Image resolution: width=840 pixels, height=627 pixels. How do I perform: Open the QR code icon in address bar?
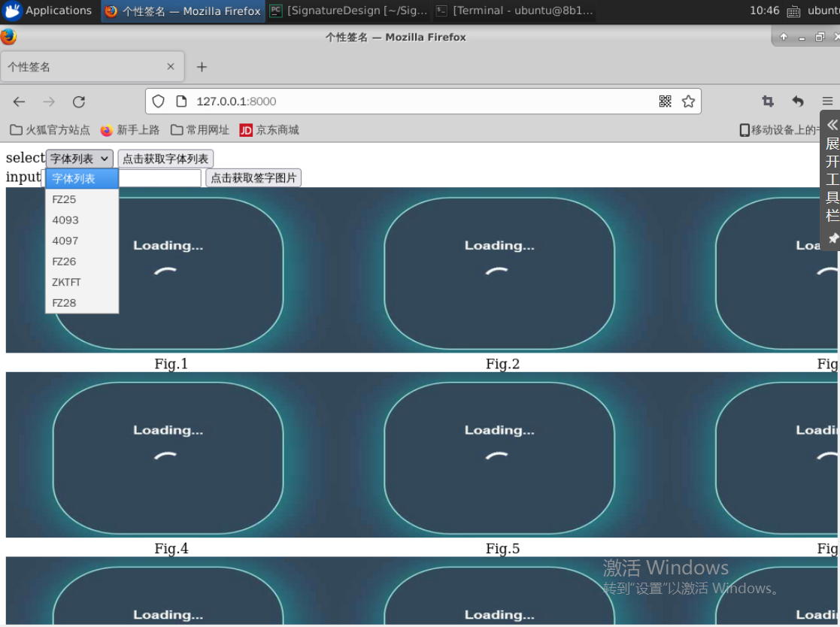665,101
